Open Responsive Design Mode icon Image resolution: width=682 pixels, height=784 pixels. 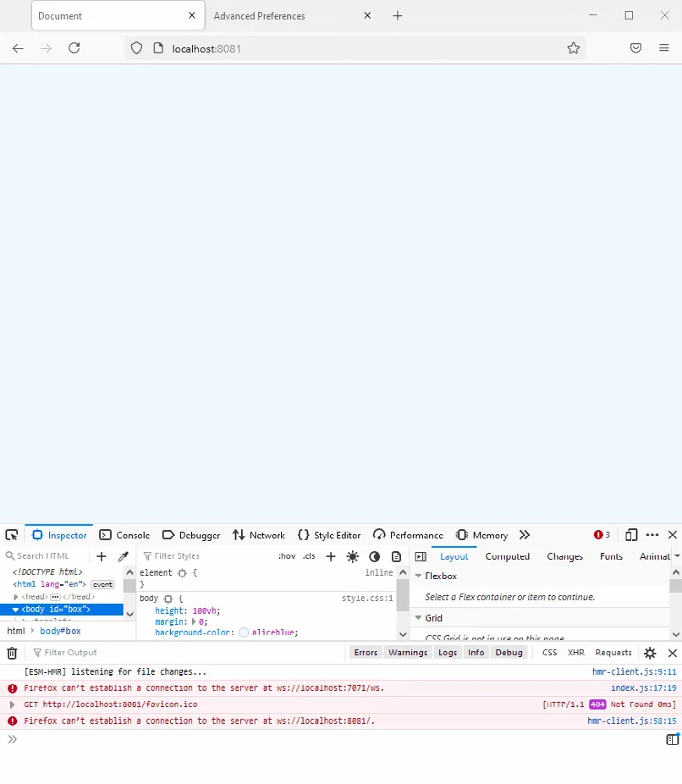pyautogui.click(x=630, y=534)
